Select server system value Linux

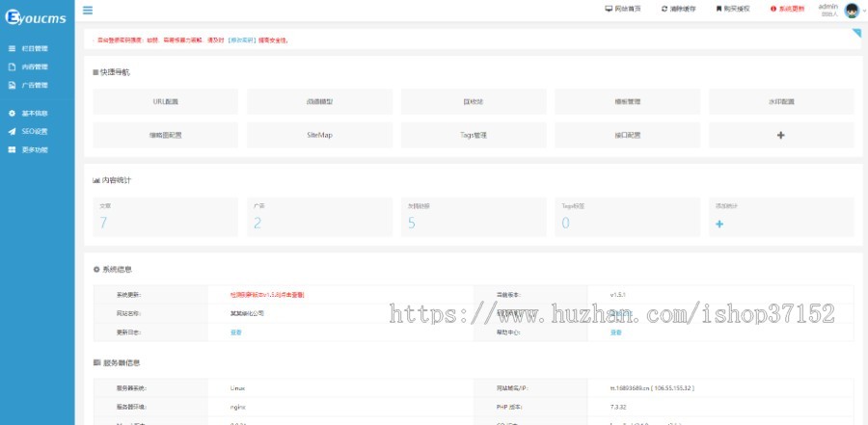pos(237,388)
